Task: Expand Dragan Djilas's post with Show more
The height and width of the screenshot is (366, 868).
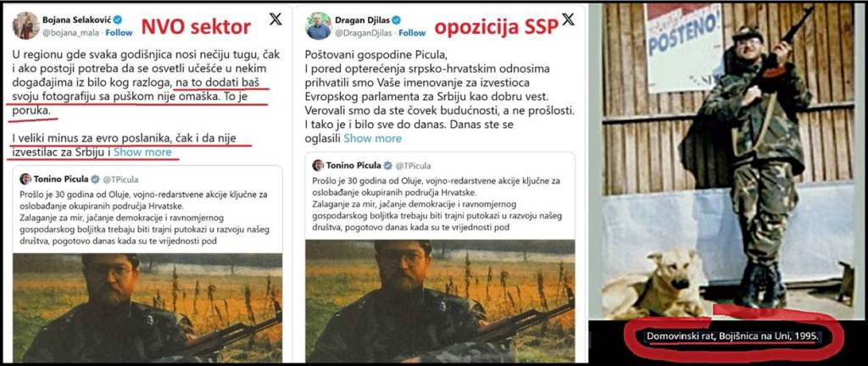Action: pyautogui.click(x=373, y=138)
